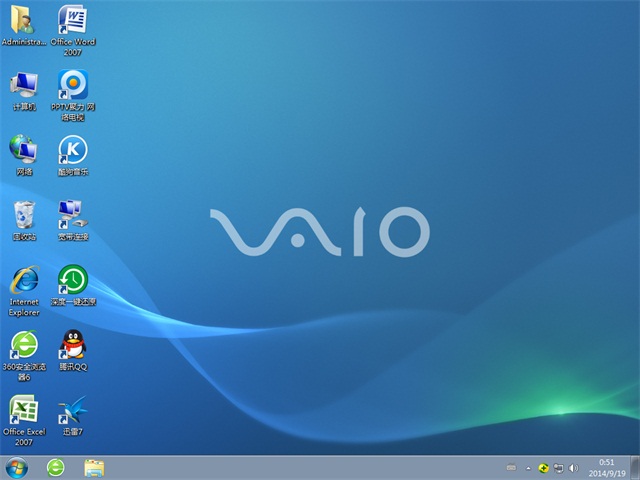640x480 pixels.
Task: Select the 360 Safe Browser 6 shortcut
Action: pos(23,345)
